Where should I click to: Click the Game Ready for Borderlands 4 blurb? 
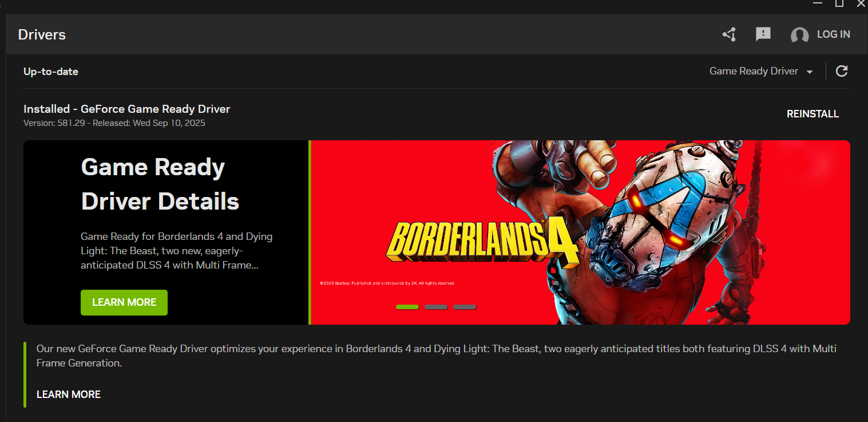pyautogui.click(x=177, y=251)
